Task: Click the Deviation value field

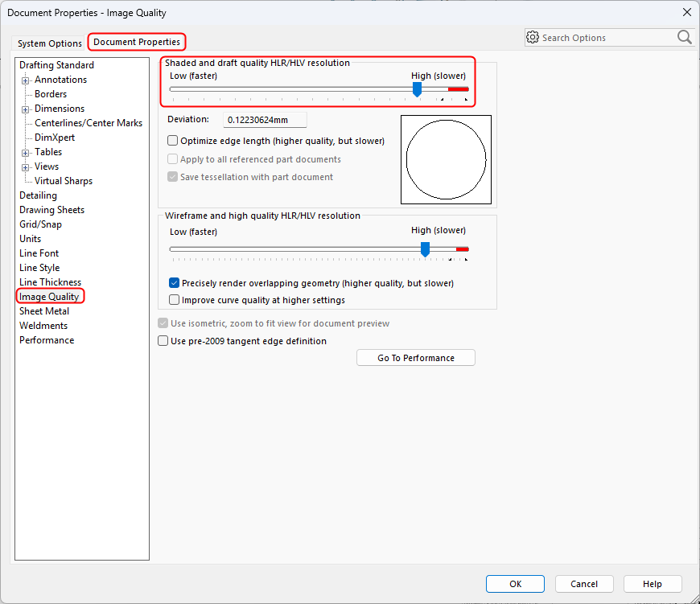Action: [265, 120]
